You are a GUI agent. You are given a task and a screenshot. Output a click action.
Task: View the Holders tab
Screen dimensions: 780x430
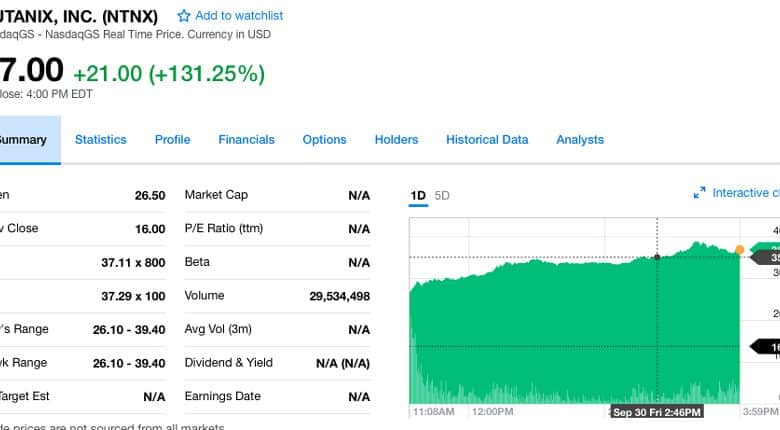point(396,140)
